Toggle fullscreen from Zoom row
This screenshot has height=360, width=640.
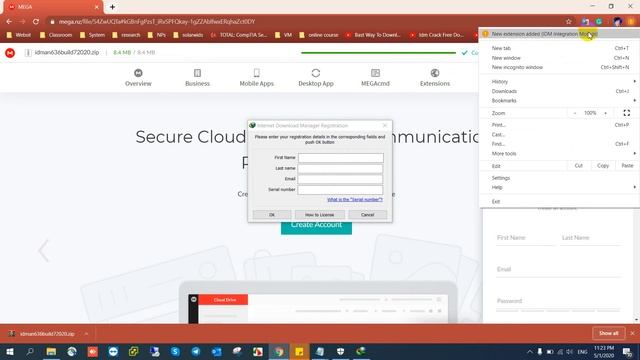627,113
